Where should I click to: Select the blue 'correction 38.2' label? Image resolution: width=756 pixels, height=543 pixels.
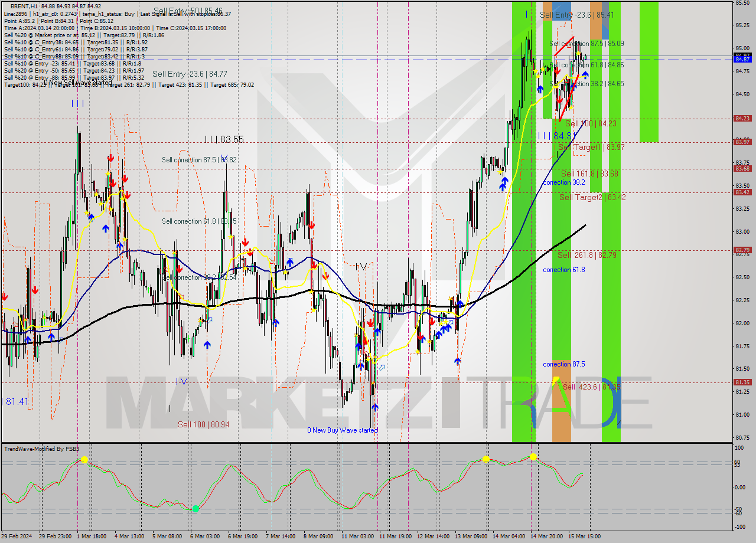click(564, 182)
